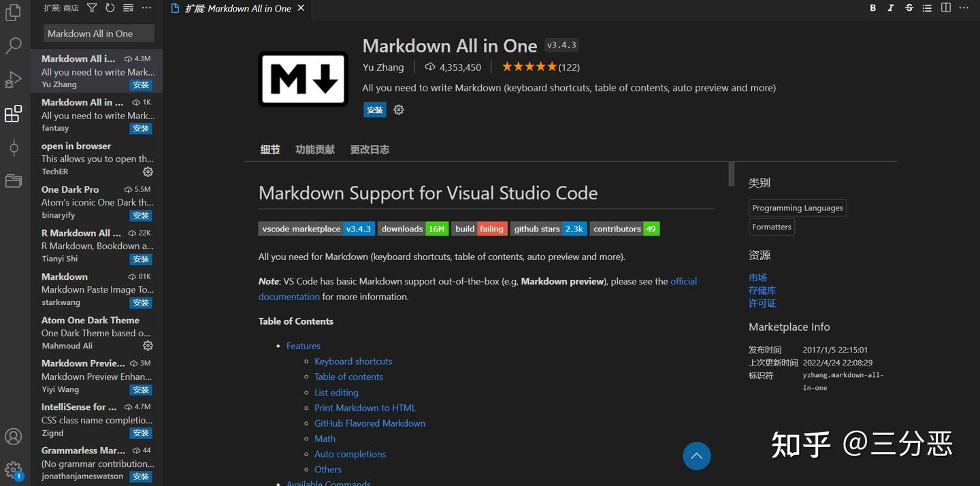Image resolution: width=980 pixels, height=486 pixels.
Task: Select the Extensions icon in the activity bar
Action: click(13, 114)
